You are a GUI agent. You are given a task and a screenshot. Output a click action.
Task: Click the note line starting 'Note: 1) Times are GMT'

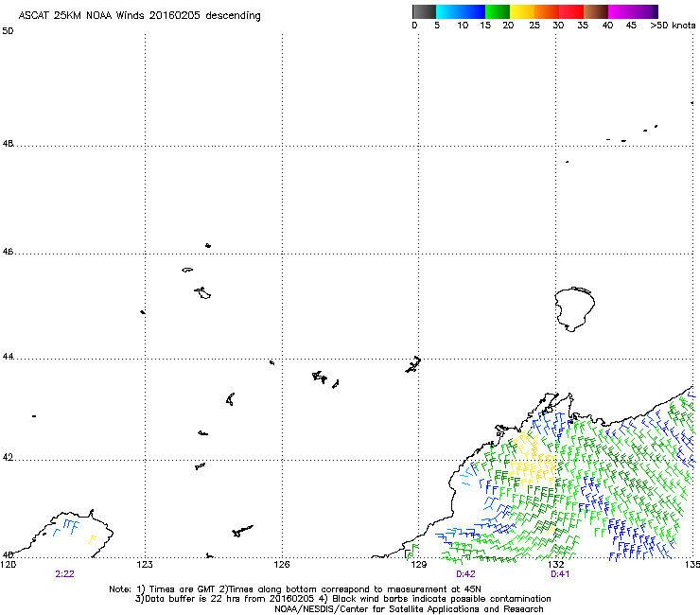295,589
